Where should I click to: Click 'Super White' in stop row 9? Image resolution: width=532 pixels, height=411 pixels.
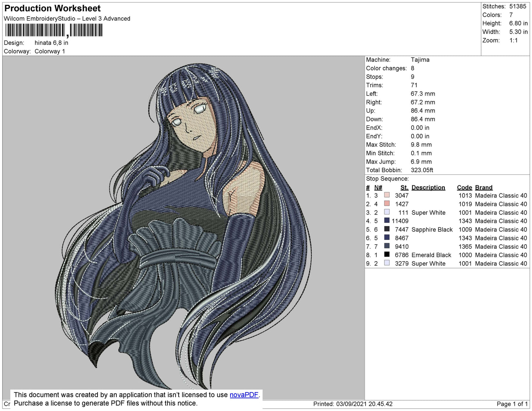pos(428,263)
